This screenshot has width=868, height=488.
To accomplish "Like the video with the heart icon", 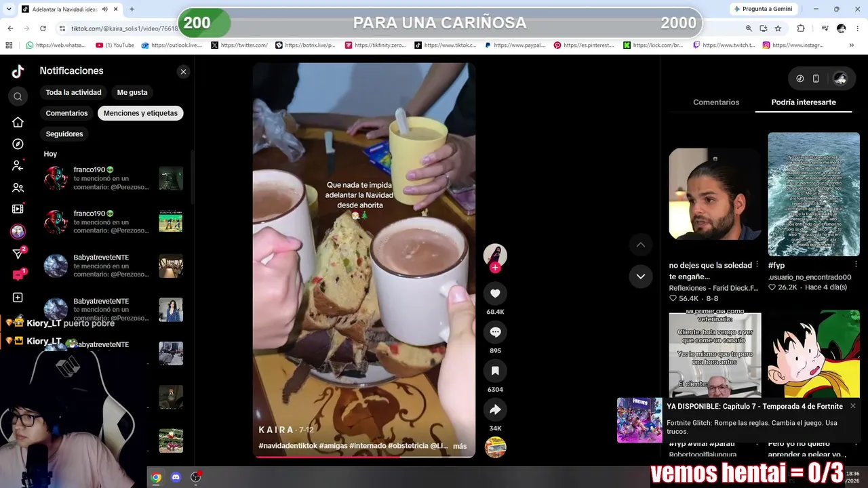I will [x=495, y=293].
